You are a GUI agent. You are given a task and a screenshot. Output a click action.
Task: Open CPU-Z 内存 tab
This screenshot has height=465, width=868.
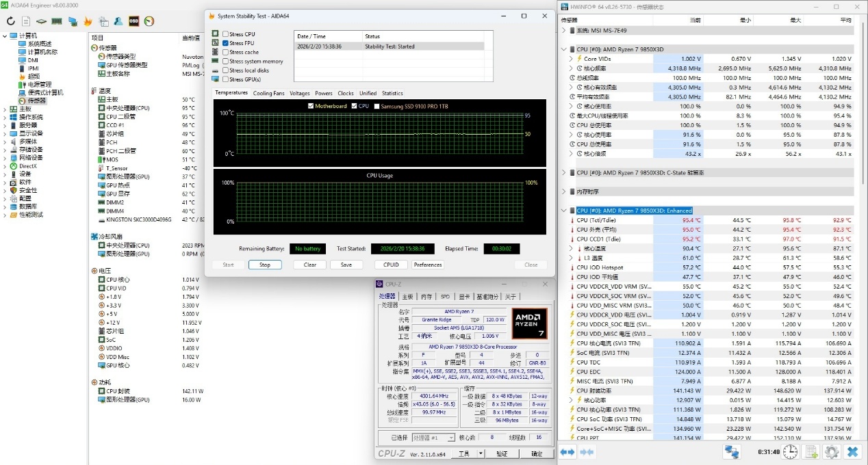click(426, 297)
